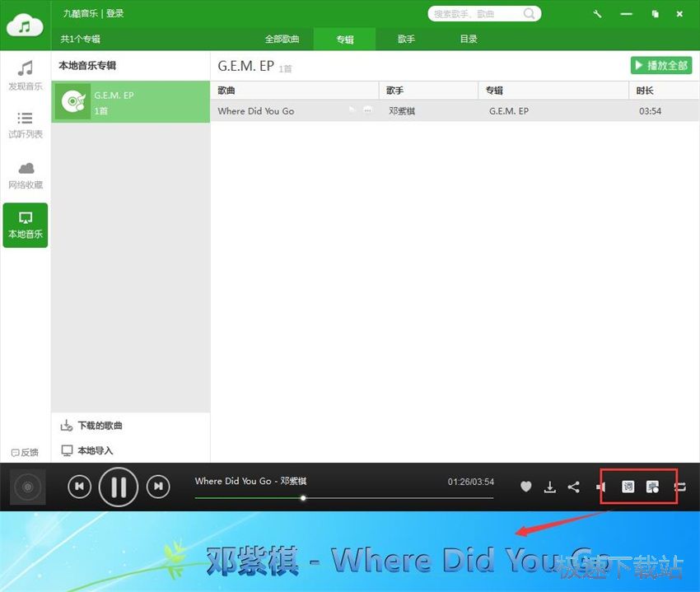
Task: Download the current song
Action: click(x=550, y=487)
